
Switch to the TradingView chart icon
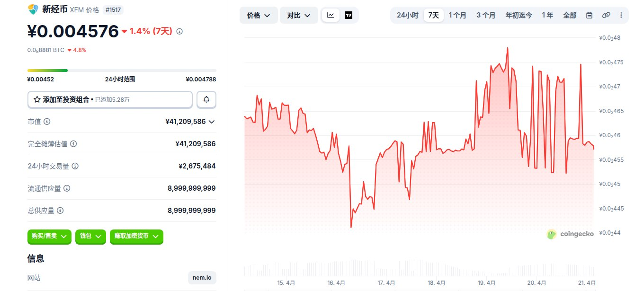pyautogui.click(x=349, y=15)
